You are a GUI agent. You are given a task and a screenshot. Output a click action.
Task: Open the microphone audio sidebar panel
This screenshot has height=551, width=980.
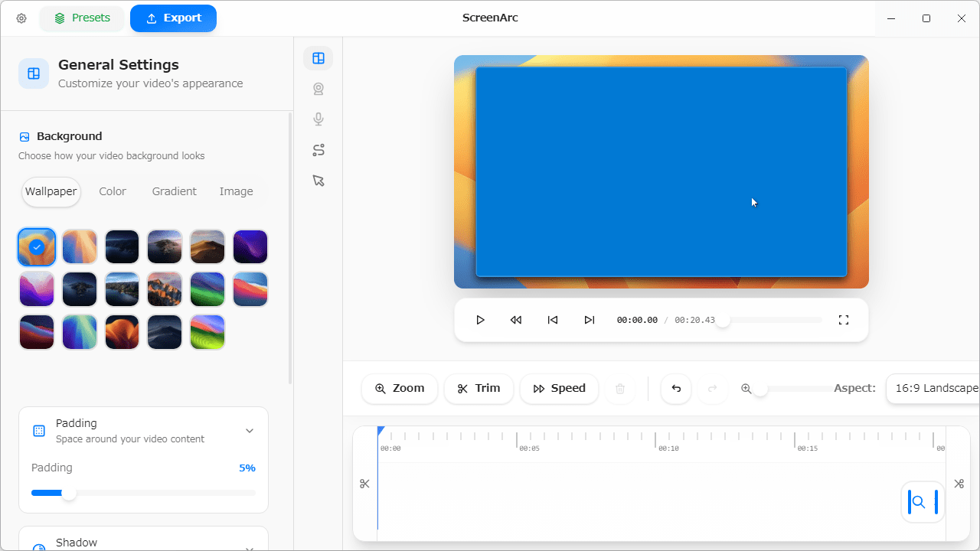(318, 119)
